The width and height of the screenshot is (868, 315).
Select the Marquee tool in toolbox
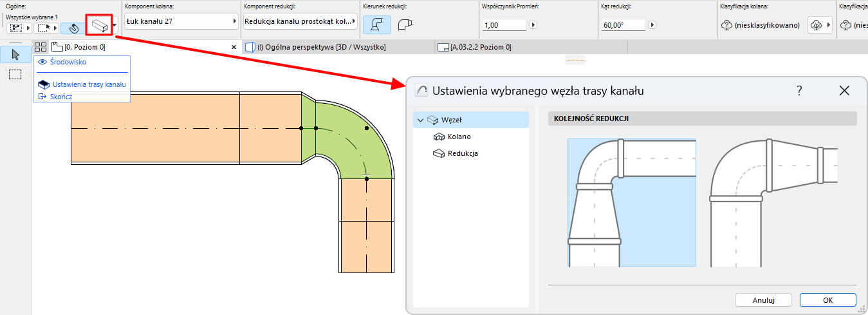click(x=15, y=74)
